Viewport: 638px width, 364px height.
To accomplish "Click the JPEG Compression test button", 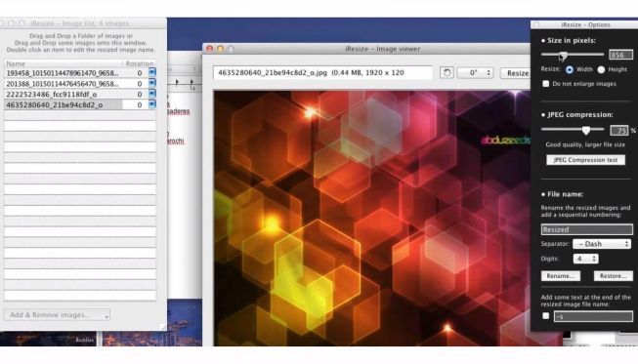I will 585,160.
